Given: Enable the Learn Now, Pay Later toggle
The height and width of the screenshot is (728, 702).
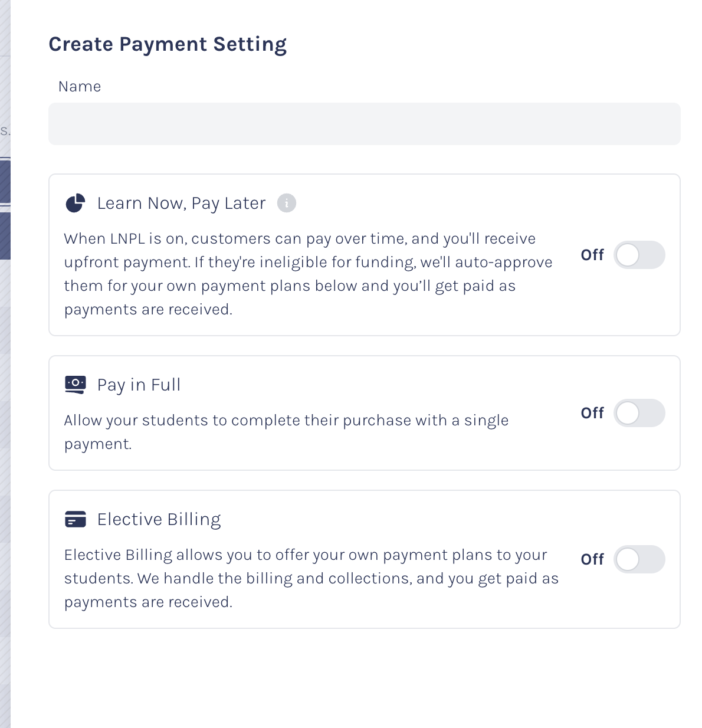Looking at the screenshot, I should click(x=639, y=255).
